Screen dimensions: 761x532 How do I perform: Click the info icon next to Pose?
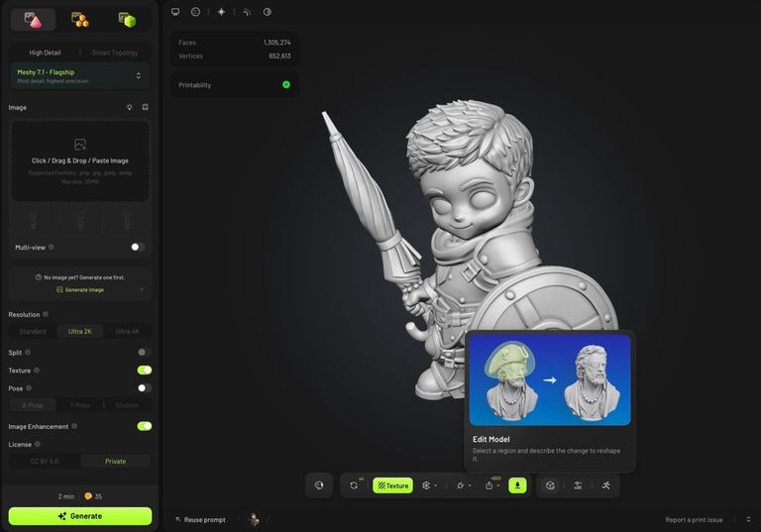coord(29,388)
